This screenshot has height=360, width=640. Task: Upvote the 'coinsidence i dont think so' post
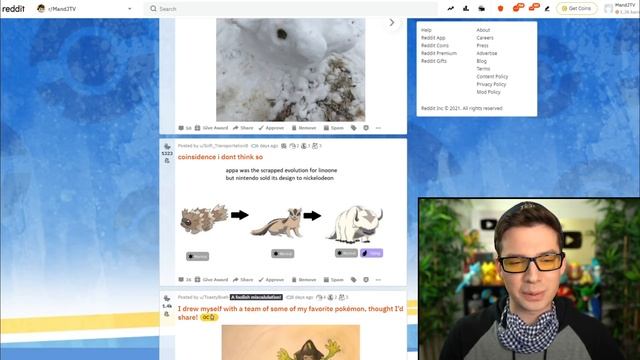[x=167, y=147]
